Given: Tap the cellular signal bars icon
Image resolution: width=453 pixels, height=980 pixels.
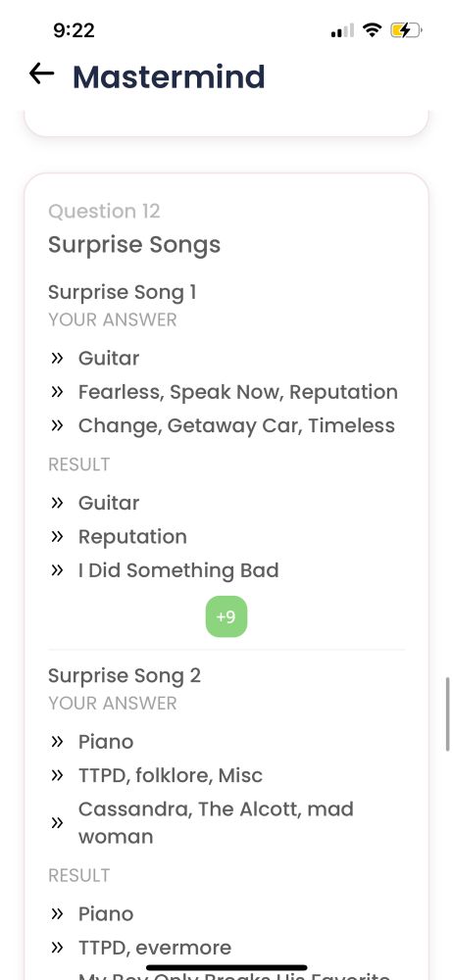Looking at the screenshot, I should pos(342,30).
